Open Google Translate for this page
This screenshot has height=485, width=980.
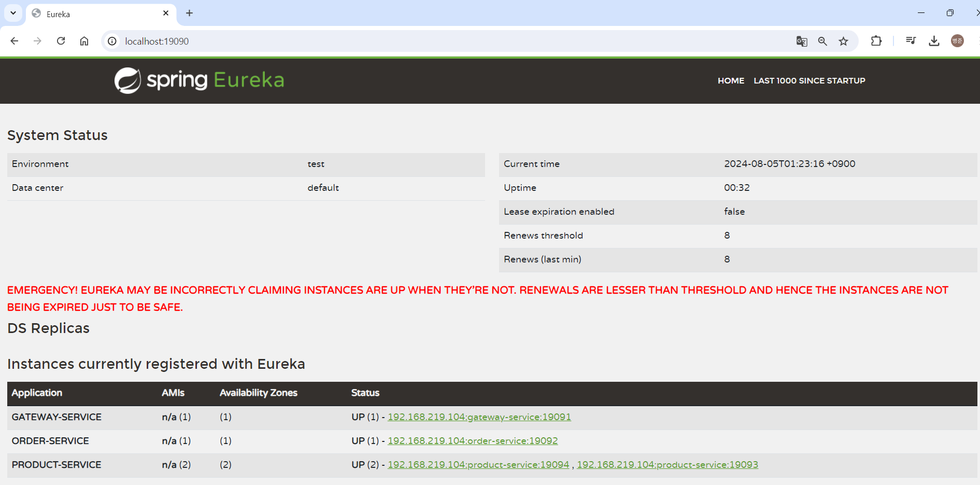click(802, 41)
